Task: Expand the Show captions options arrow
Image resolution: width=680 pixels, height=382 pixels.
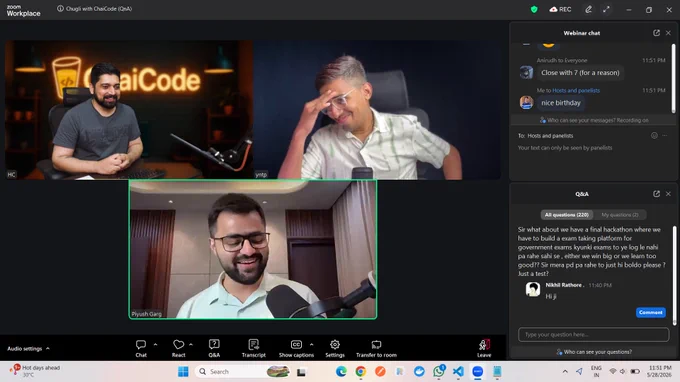Action: coord(311,345)
